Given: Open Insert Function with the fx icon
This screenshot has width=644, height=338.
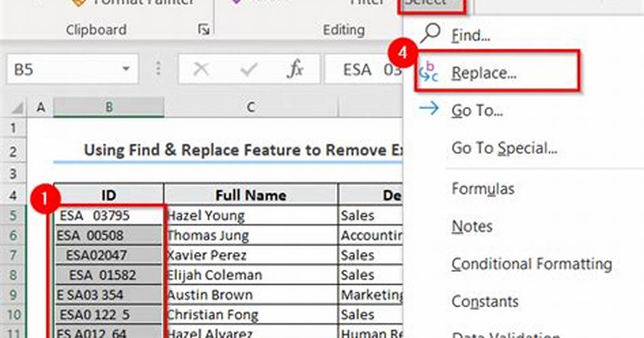Looking at the screenshot, I should point(295,69).
